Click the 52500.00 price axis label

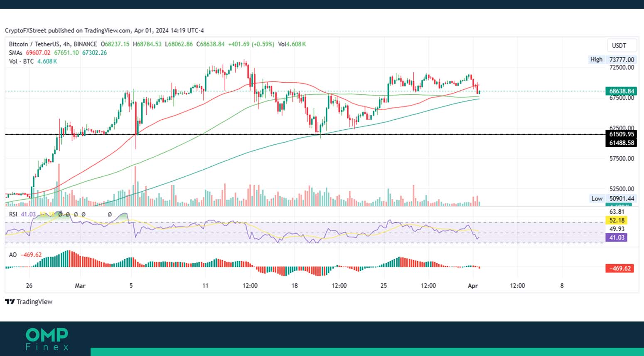coord(622,189)
